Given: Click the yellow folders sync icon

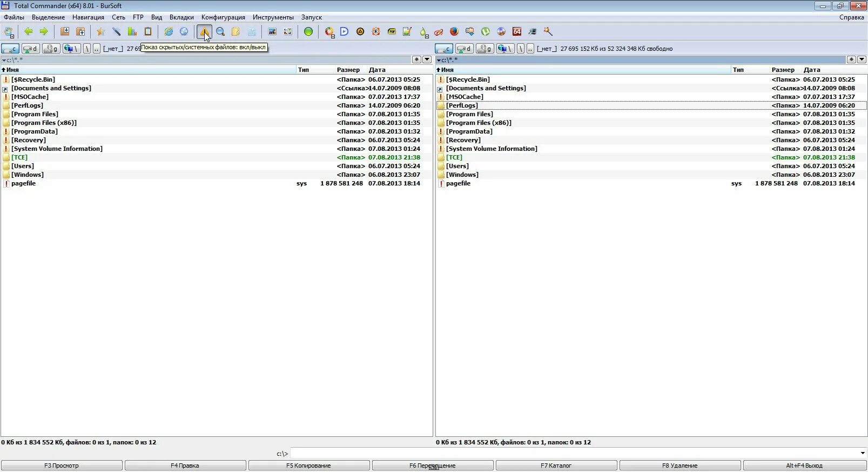Looking at the screenshot, I should 235,31.
